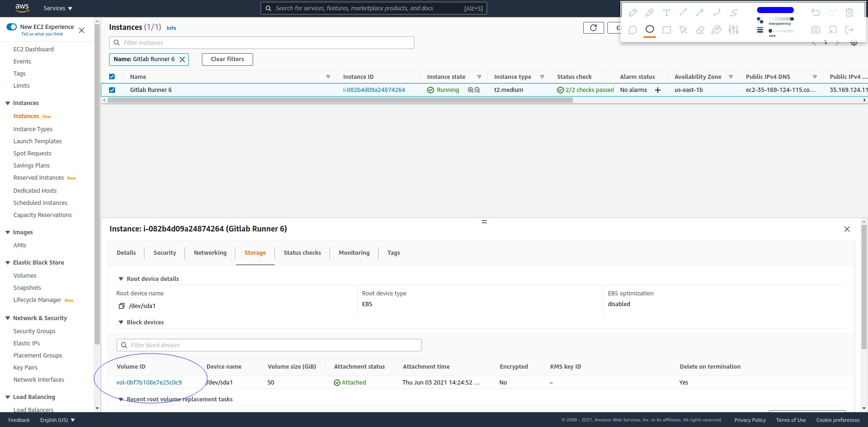This screenshot has height=427, width=868.
Task: Choose the freeform blob shape tool
Action: click(x=633, y=30)
